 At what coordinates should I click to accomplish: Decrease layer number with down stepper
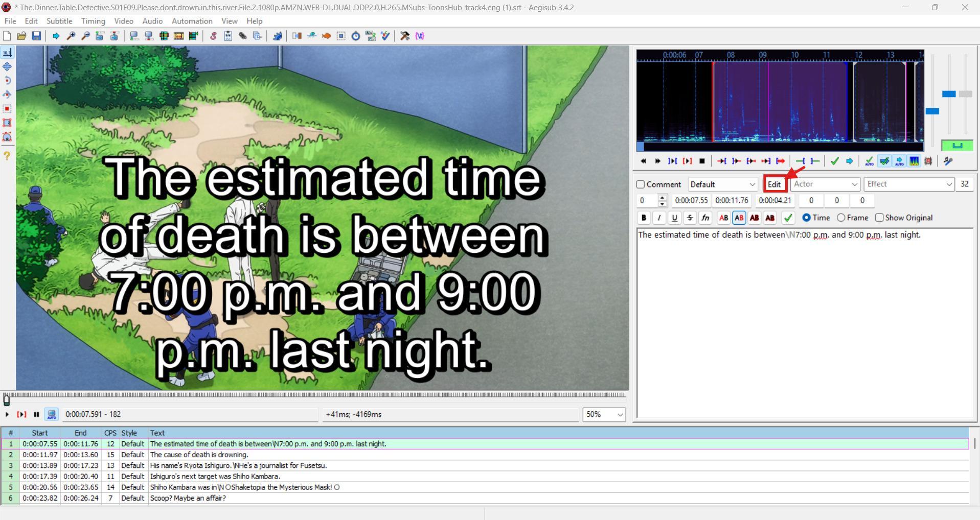[663, 204]
